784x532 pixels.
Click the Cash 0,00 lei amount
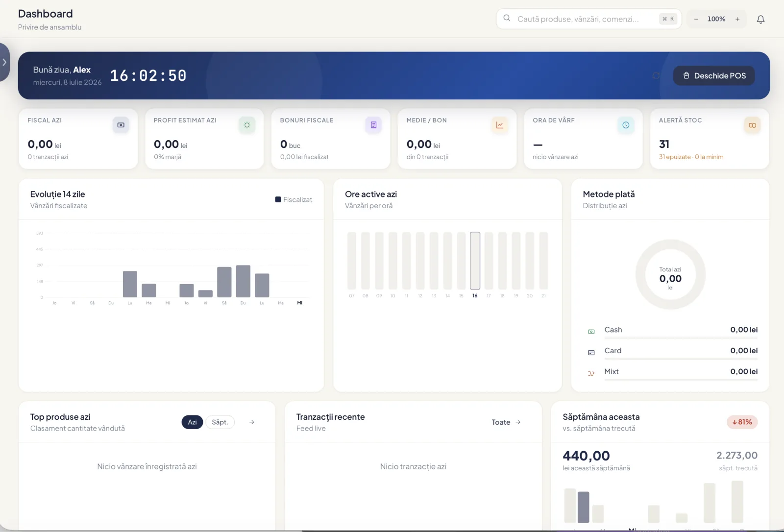(x=744, y=330)
